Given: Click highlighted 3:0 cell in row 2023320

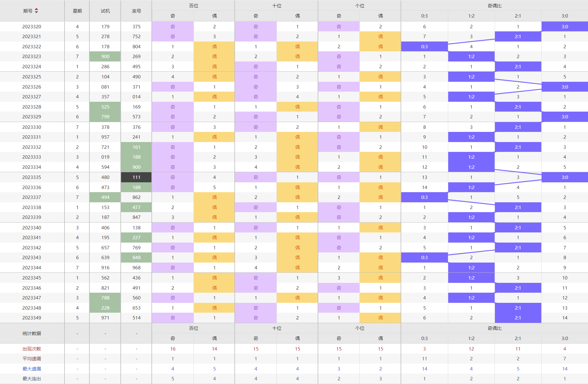Looking at the screenshot, I should (565, 27).
